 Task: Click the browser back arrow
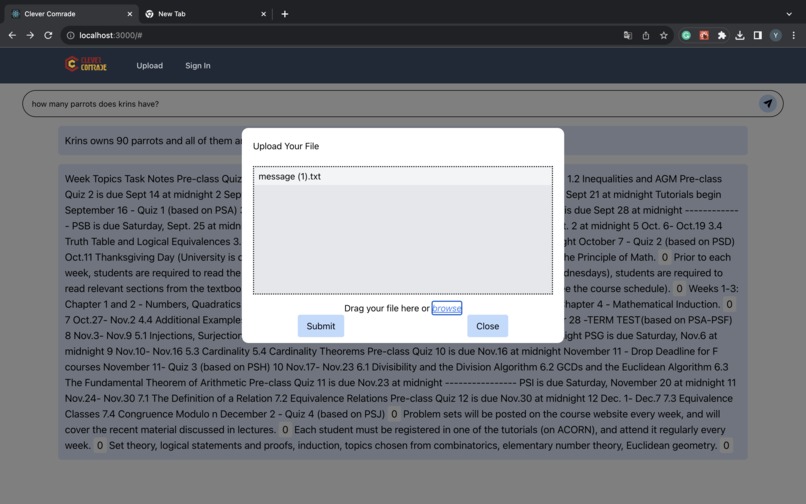12,35
